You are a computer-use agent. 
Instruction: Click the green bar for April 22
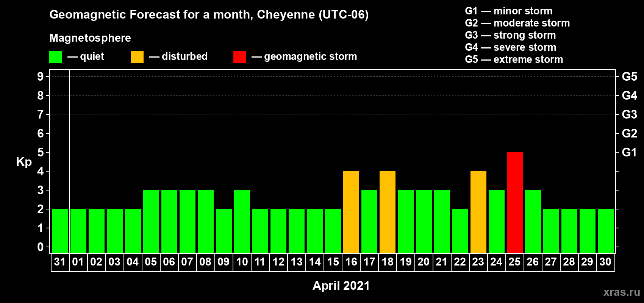point(460,231)
